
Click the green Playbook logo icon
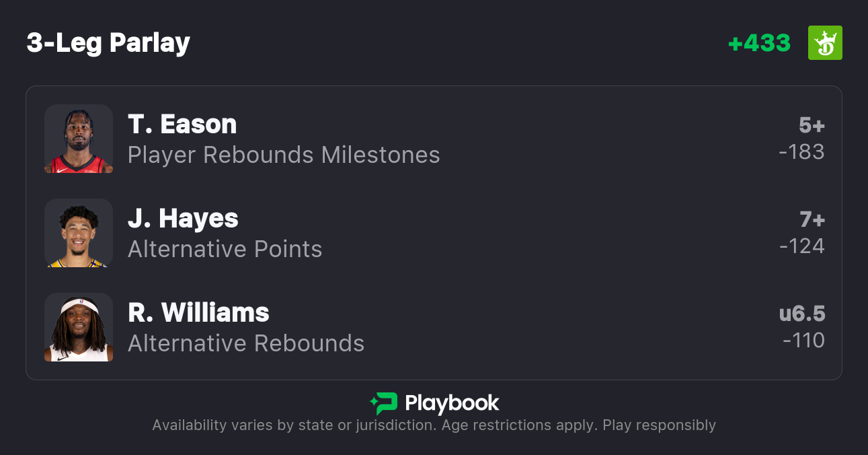pos(384,403)
